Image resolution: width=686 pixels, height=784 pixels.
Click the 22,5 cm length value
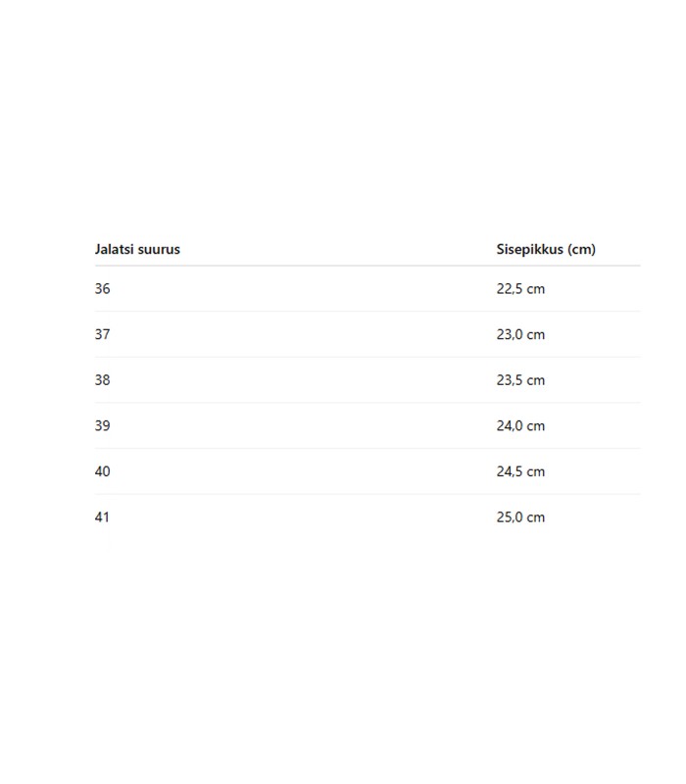click(x=520, y=288)
